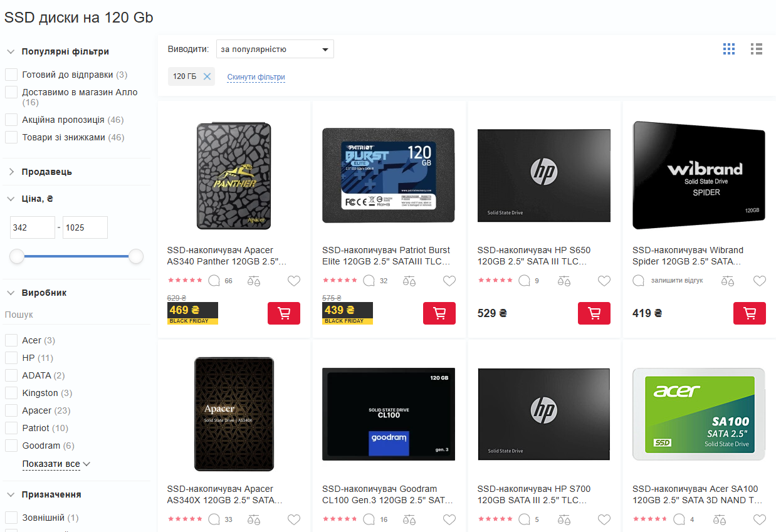Viewport: 776px width, 532px height.
Task: Select Kingston manufacturer checkbox
Action: pos(11,393)
